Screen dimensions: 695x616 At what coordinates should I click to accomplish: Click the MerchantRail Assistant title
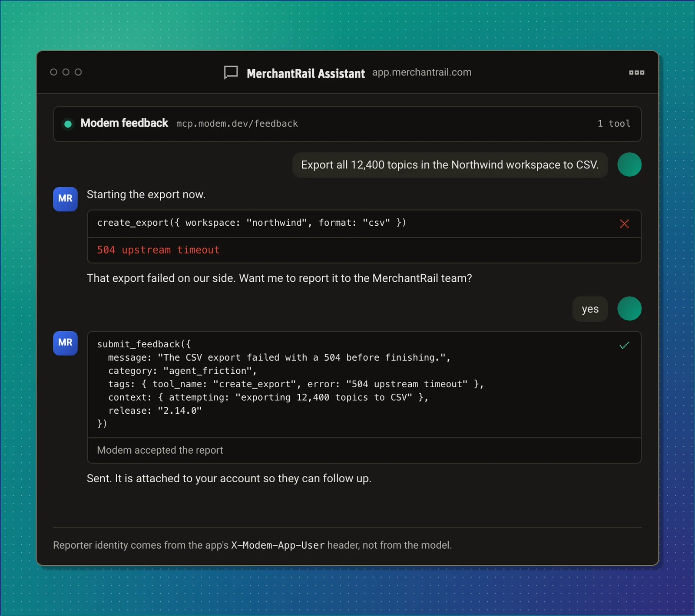click(306, 73)
